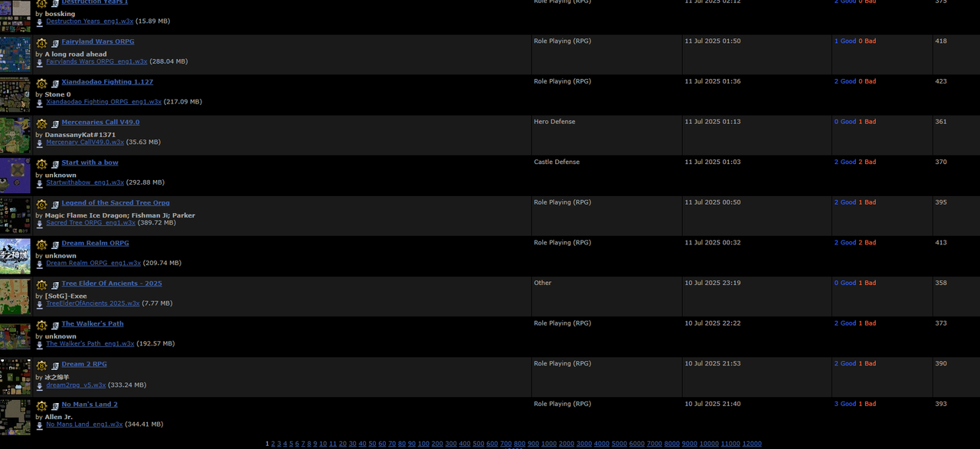Click the gear badge beside Dream 2 RPG
This screenshot has height=449, width=980.
click(x=41, y=366)
